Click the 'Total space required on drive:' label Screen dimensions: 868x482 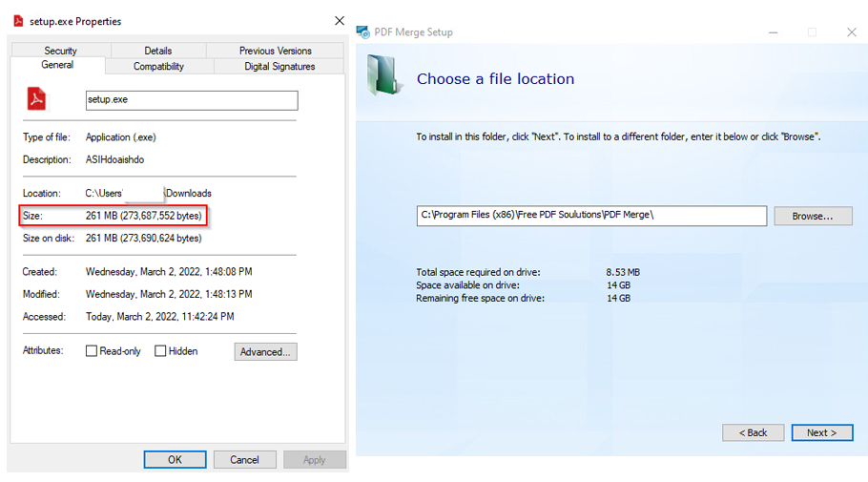[x=478, y=272]
